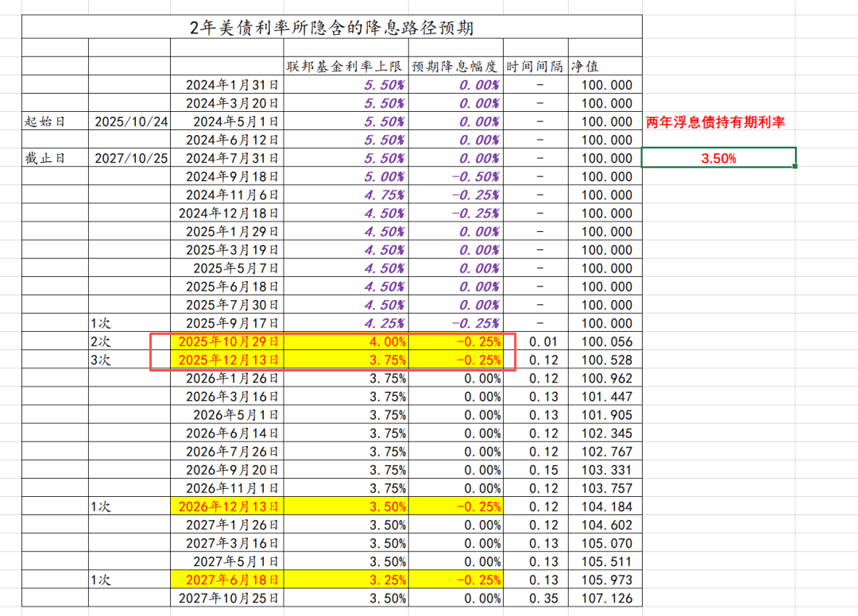Select the 起始日 label cell
858x616 pixels.
coord(55,121)
